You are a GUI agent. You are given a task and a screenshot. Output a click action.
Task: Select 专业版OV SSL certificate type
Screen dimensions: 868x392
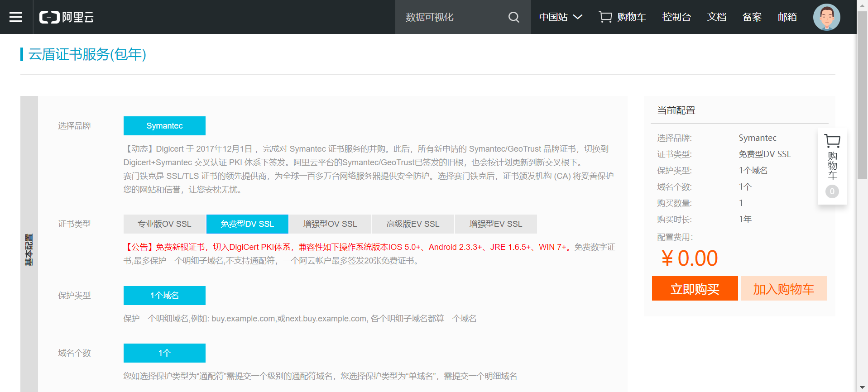click(x=164, y=224)
